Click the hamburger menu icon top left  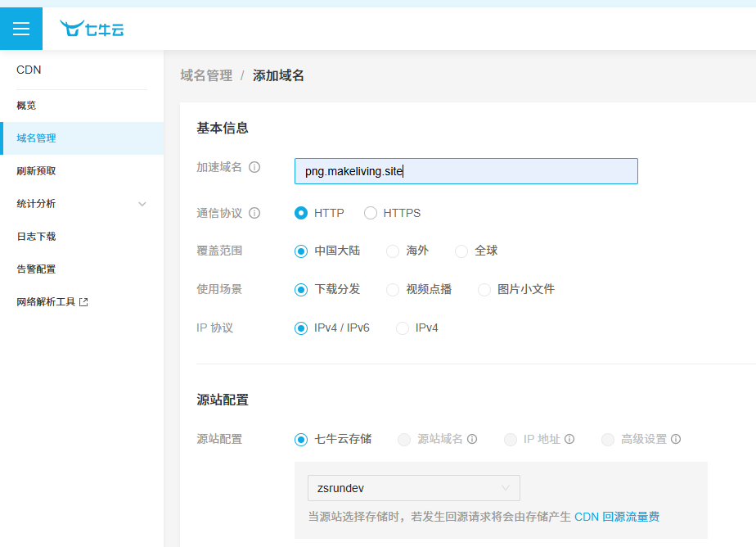[21, 28]
